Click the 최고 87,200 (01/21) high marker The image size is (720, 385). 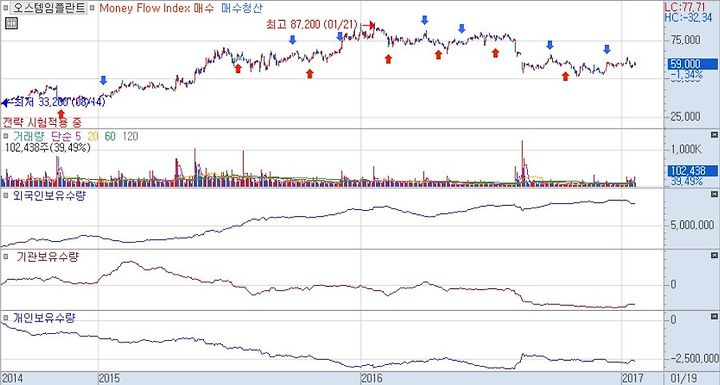(x=312, y=24)
